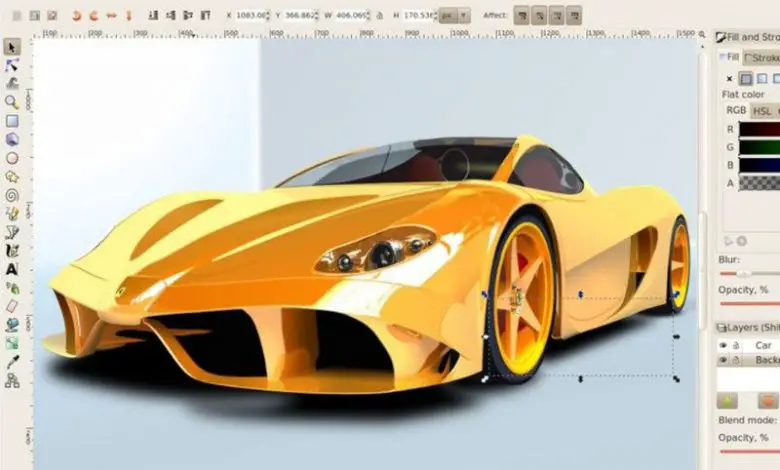
Task: Switch to HSL color tab
Action: [762, 111]
